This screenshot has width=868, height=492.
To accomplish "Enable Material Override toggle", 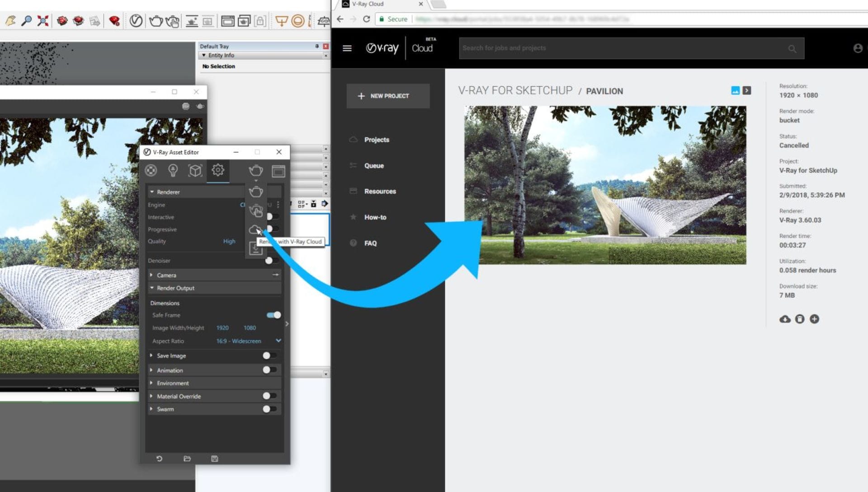I will 269,396.
